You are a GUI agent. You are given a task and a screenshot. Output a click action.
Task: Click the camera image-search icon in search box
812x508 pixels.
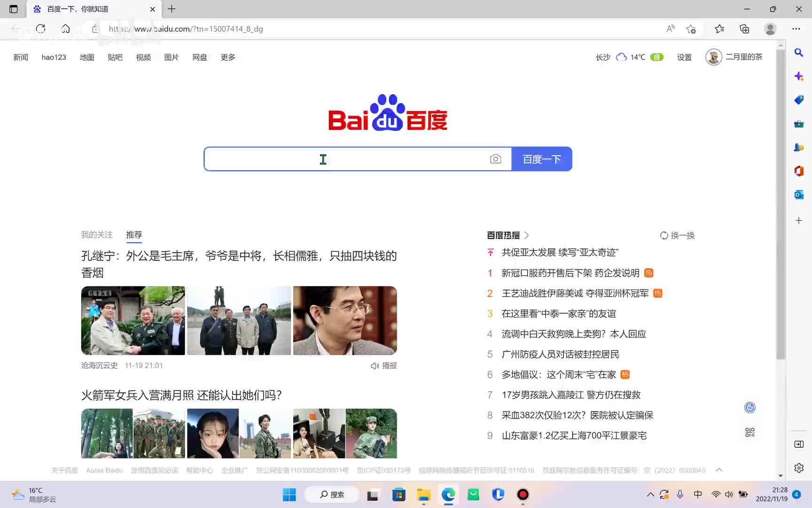click(x=495, y=159)
